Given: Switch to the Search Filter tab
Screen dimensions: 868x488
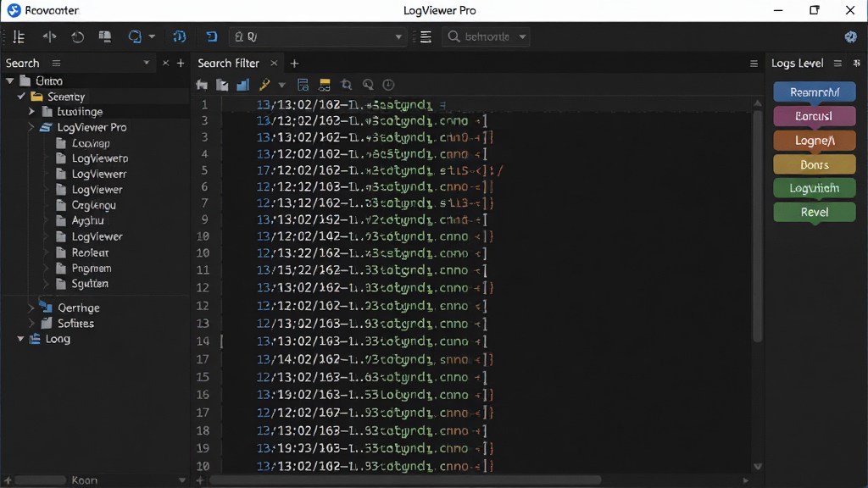Looking at the screenshot, I should (228, 63).
